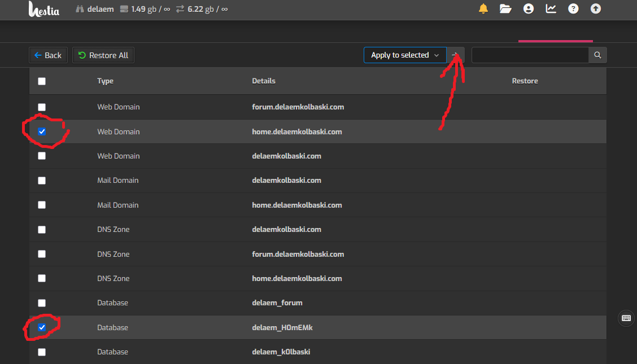
Task: Uncheck the delaem_H0mEMk database checkbox
Action: click(x=42, y=327)
